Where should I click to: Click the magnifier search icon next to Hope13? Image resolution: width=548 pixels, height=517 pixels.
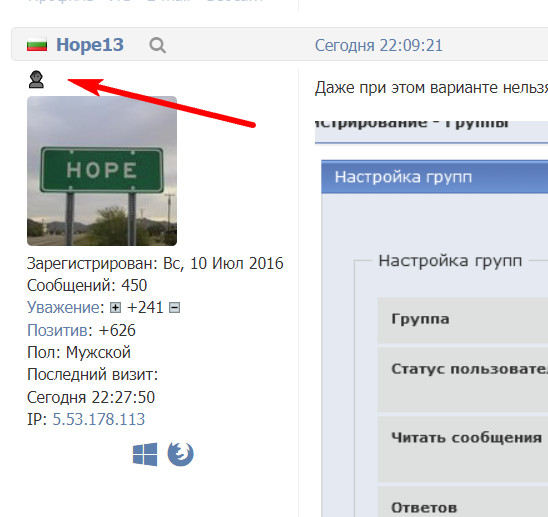(x=157, y=45)
